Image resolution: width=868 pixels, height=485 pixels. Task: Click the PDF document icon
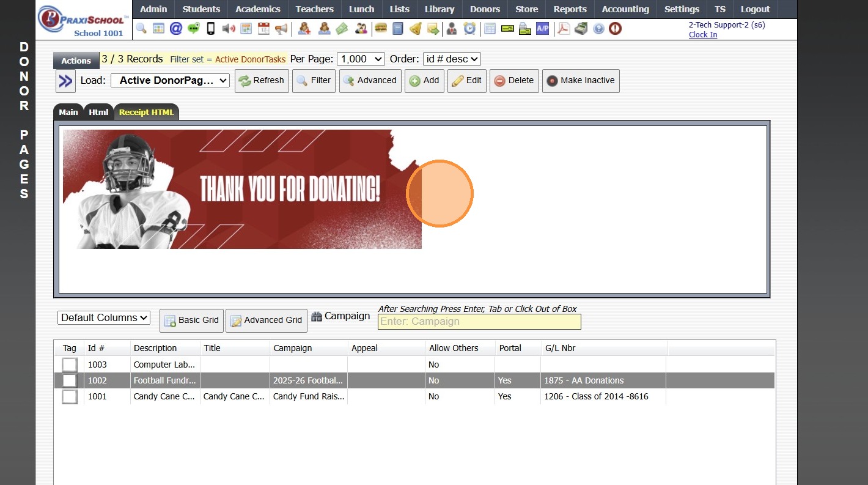[x=564, y=28]
